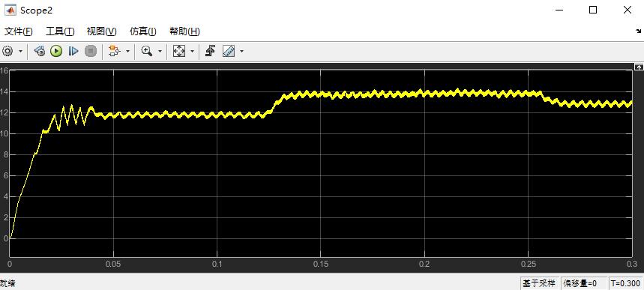Image resolution: width=644 pixels, height=290 pixels.
Task: Click the Stop simulation button
Action: point(91,52)
